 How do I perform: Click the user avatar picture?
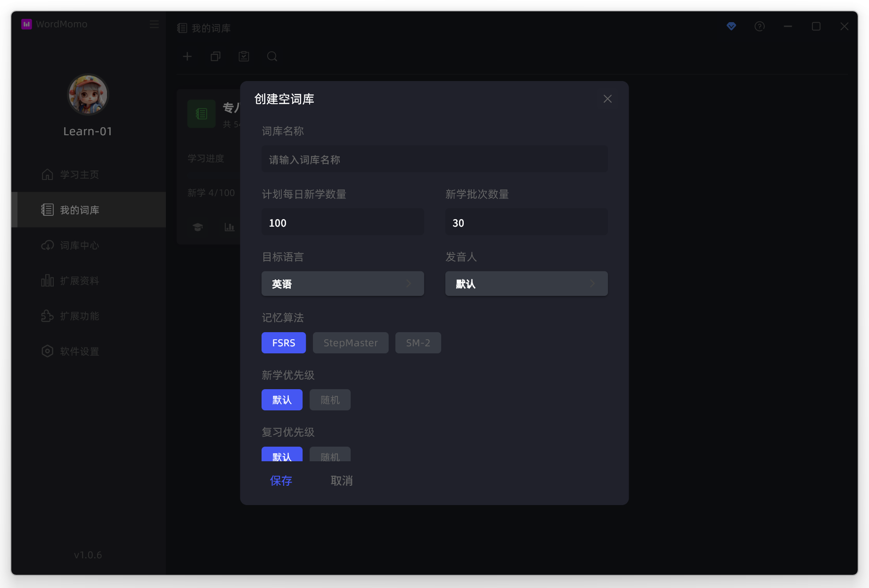coord(88,95)
